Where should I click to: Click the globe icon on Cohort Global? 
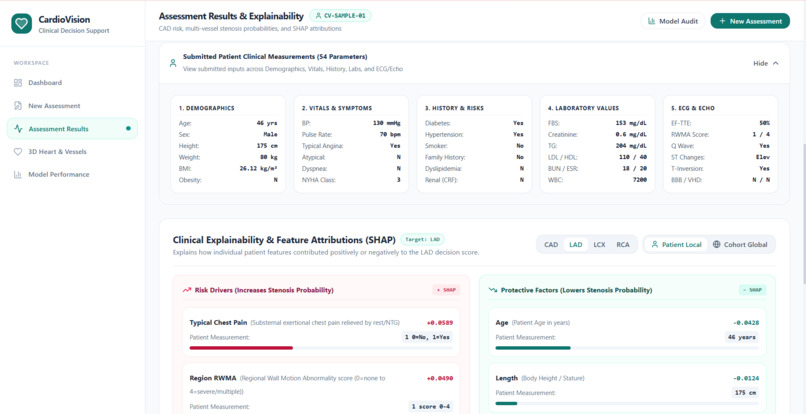click(717, 245)
